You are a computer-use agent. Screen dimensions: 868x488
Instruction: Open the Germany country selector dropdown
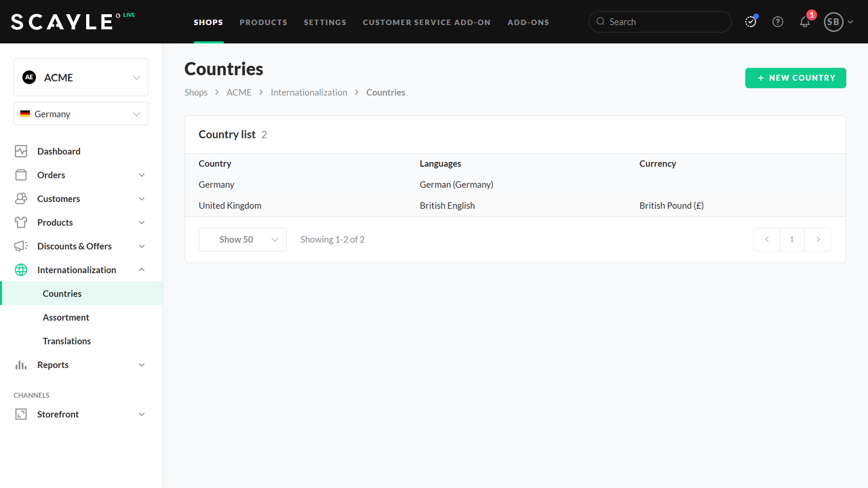pyautogui.click(x=81, y=114)
